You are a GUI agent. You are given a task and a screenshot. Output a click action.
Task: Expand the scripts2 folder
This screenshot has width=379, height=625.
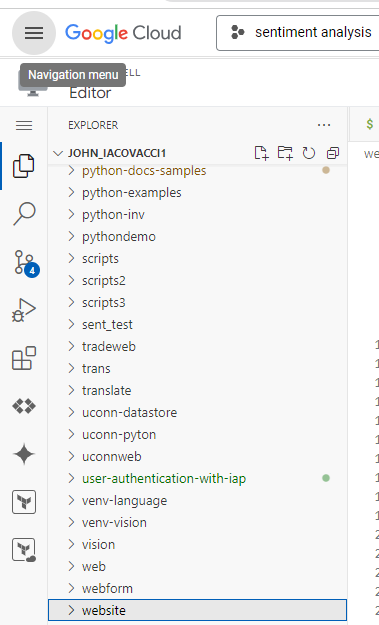(x=71, y=281)
